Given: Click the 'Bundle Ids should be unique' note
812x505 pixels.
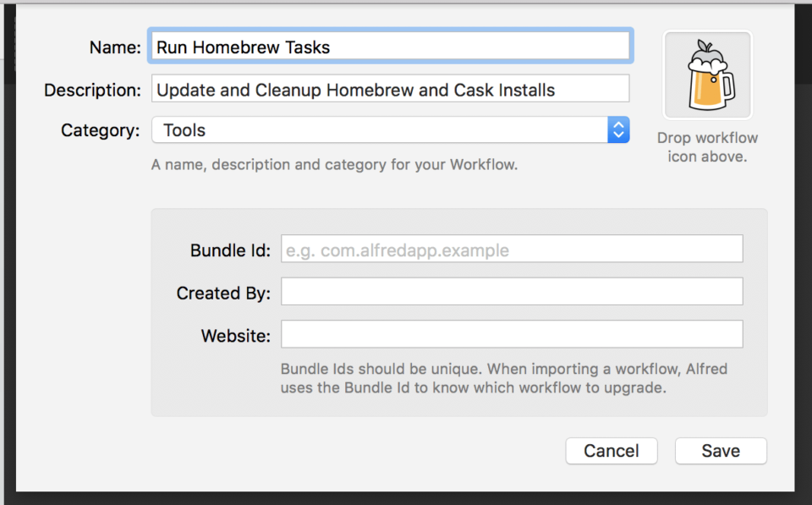Looking at the screenshot, I should (504, 378).
